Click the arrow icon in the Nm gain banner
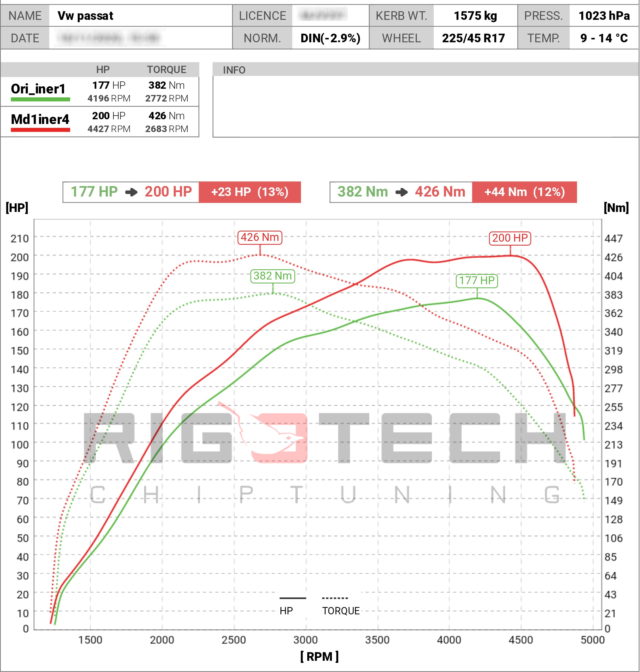 [402, 192]
